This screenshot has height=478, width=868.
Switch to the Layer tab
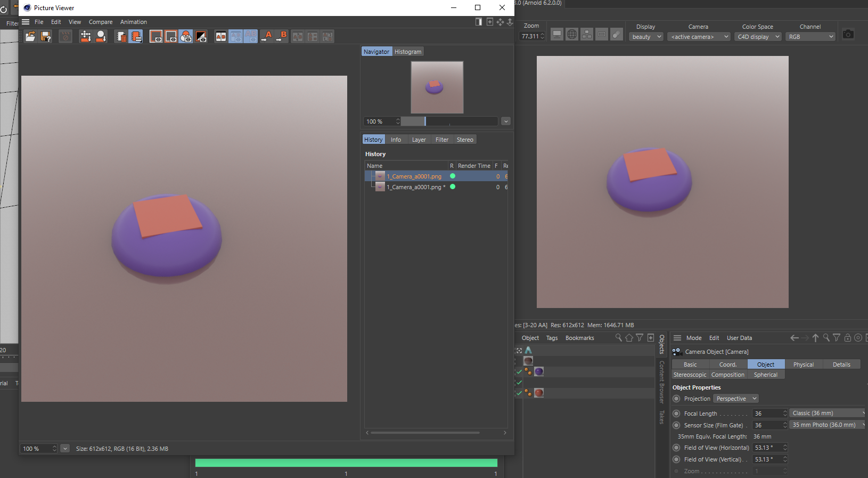click(419, 140)
